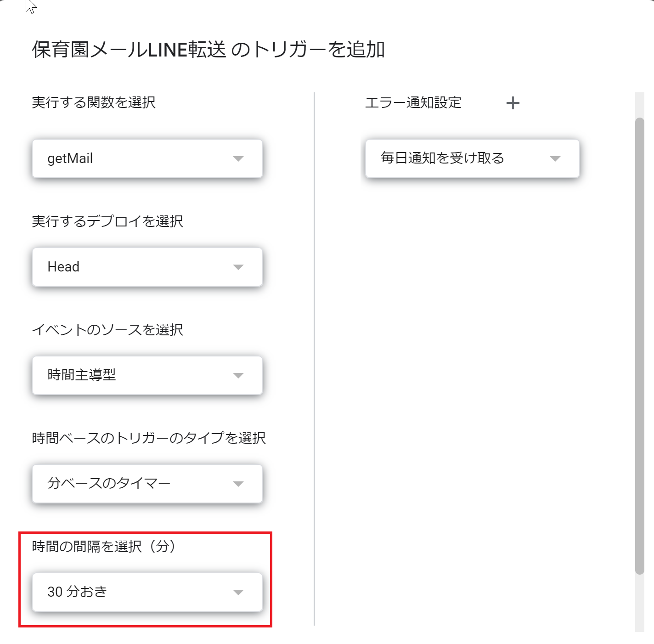Viewport: 654px width, 644px height.
Task: Open the event source dropdown 時間主導型
Action: (147, 375)
